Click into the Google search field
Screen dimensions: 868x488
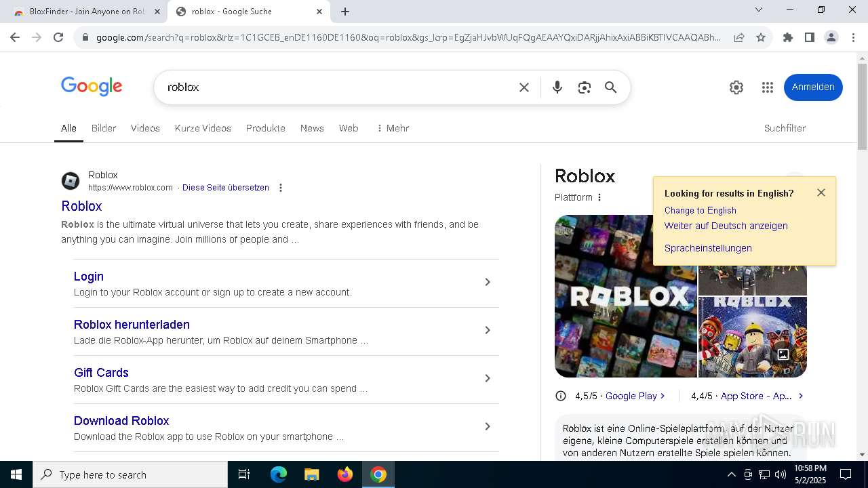click(x=339, y=87)
